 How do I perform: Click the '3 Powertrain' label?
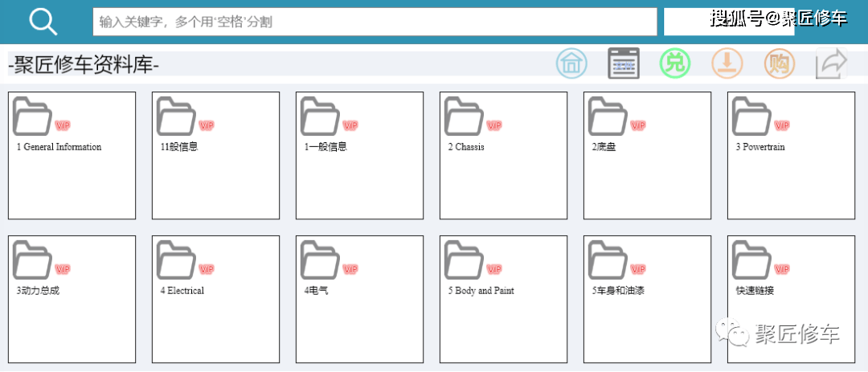760,147
